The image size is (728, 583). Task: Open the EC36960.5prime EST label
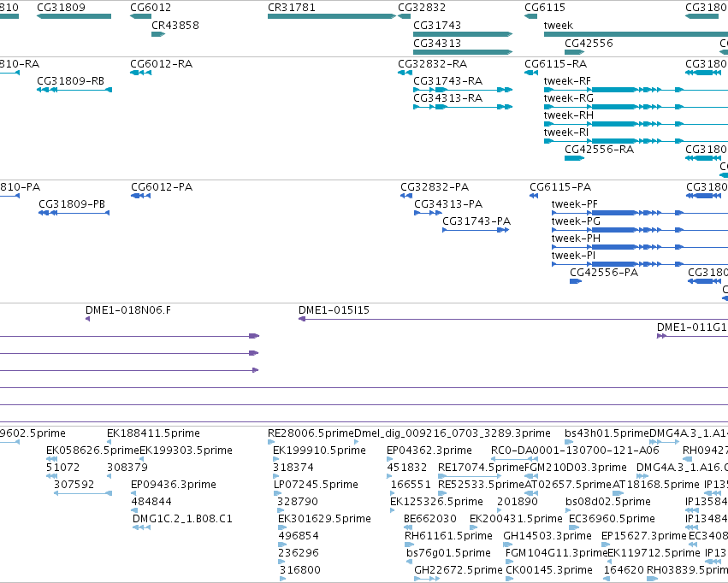tap(612, 519)
